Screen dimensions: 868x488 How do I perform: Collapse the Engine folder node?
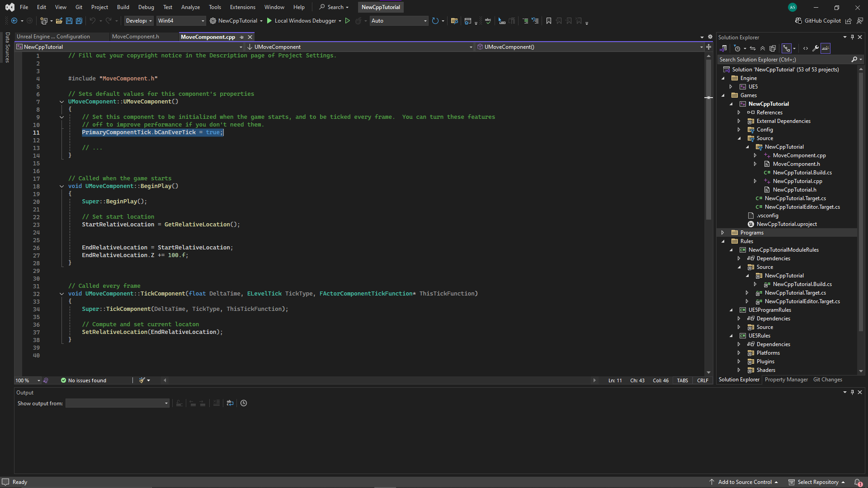(x=723, y=78)
